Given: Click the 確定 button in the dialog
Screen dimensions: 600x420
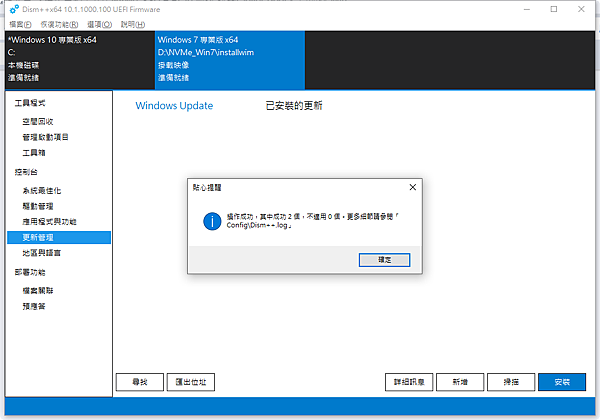Looking at the screenshot, I should (x=384, y=260).
